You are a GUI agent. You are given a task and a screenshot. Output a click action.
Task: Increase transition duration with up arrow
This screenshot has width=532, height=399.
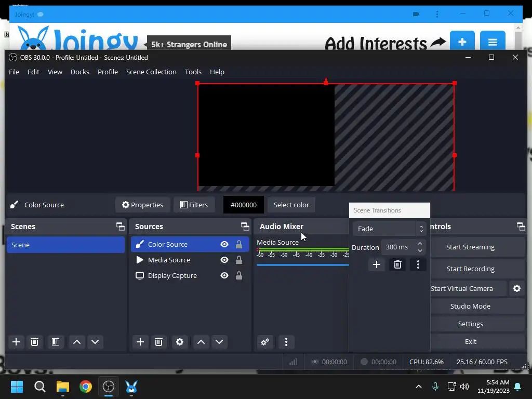pos(420,244)
